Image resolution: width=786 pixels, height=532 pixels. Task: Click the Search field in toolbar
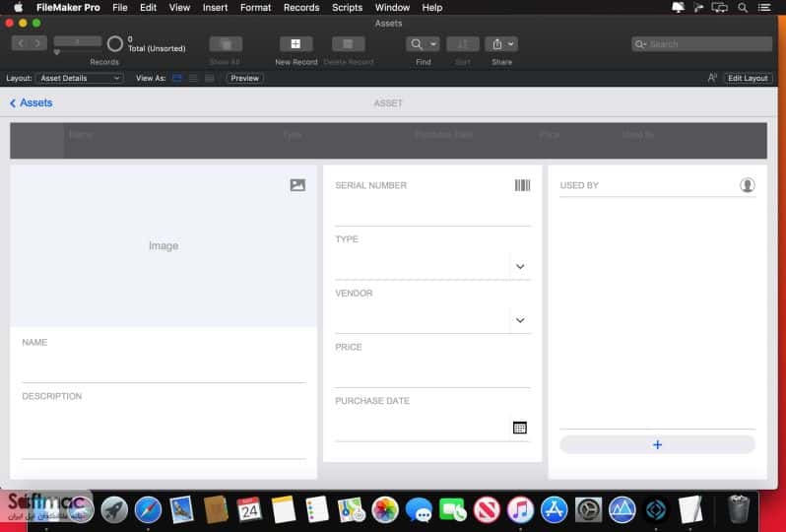701,44
